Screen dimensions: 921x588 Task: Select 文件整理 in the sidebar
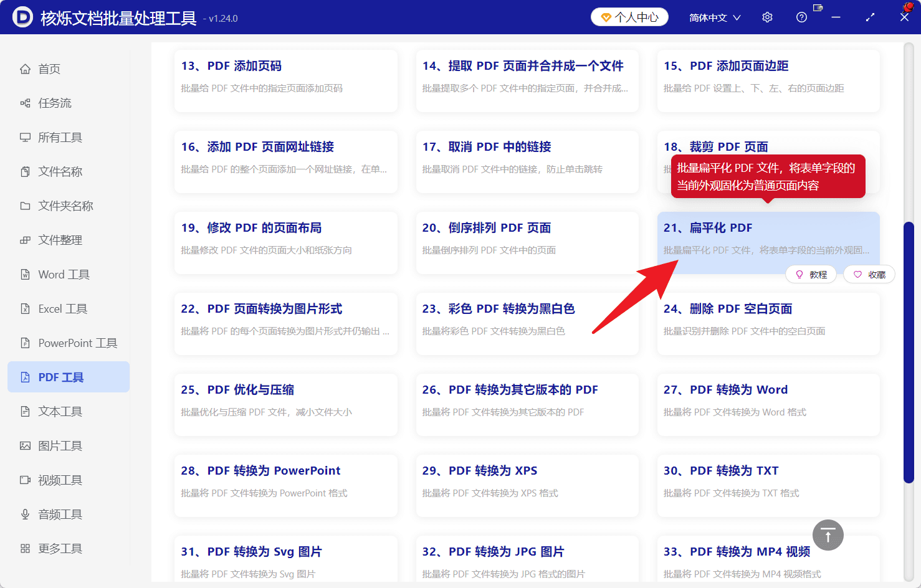click(69, 240)
